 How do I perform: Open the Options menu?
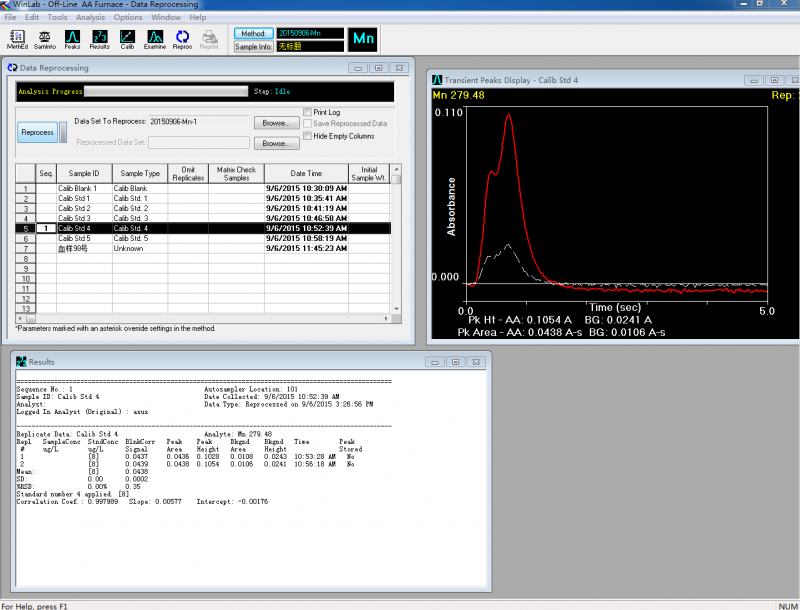128,17
